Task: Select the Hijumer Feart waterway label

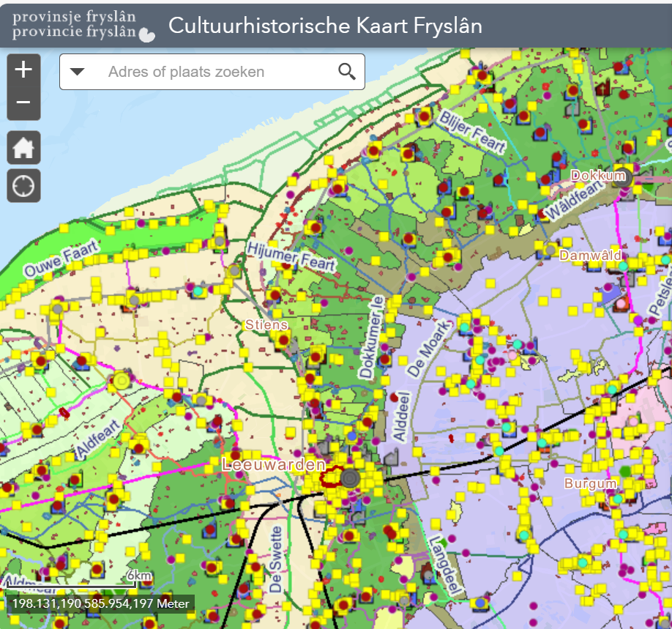Action: (x=291, y=256)
